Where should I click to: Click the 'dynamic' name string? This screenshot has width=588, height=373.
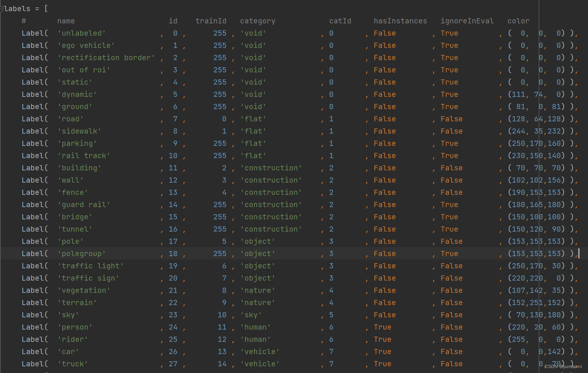pyautogui.click(x=77, y=95)
